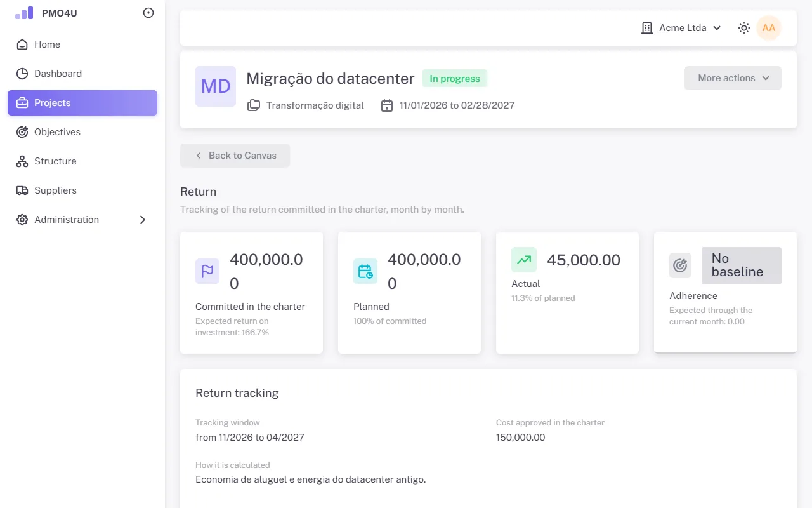
Task: Click the calendar icon beside project dates
Action: pos(387,105)
